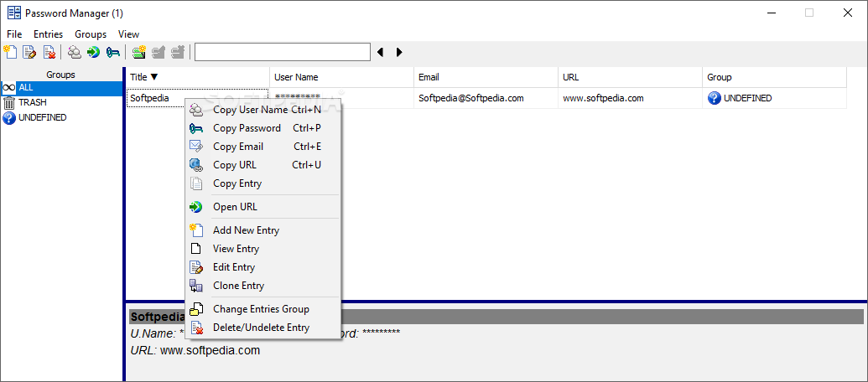
Task: Click the URL column header
Action: click(x=631, y=77)
